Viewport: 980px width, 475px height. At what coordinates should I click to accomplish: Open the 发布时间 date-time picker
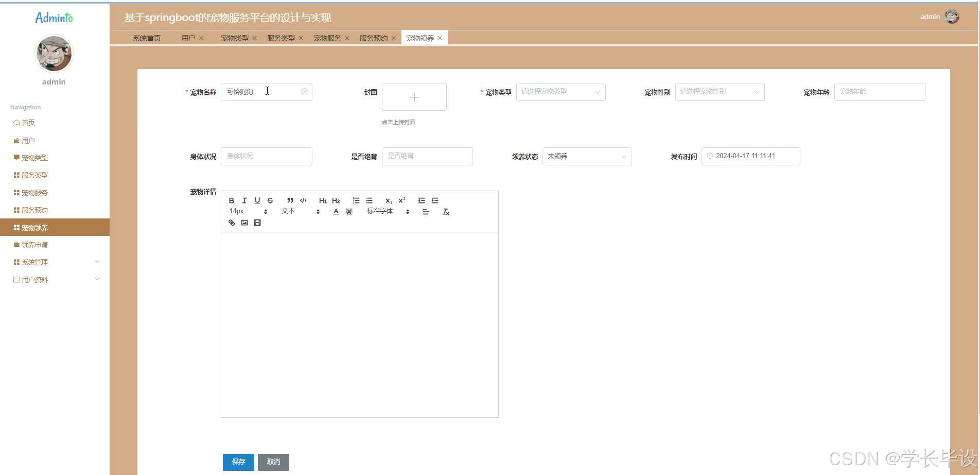[x=750, y=156]
